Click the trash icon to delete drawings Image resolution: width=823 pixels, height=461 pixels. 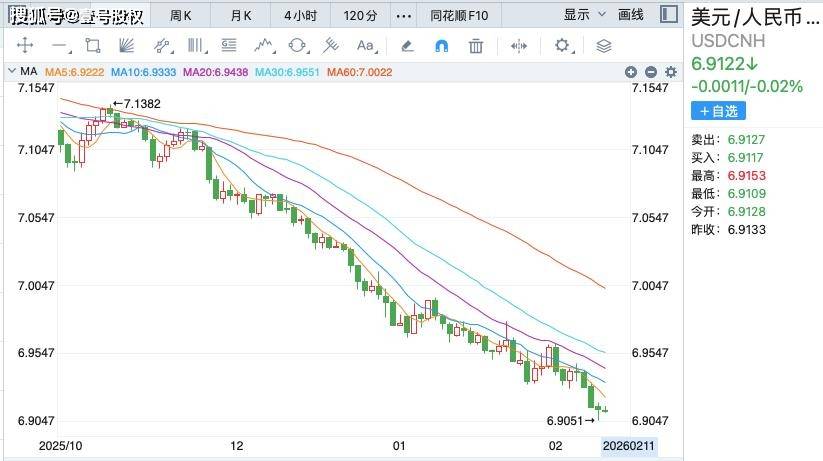pyautogui.click(x=476, y=46)
